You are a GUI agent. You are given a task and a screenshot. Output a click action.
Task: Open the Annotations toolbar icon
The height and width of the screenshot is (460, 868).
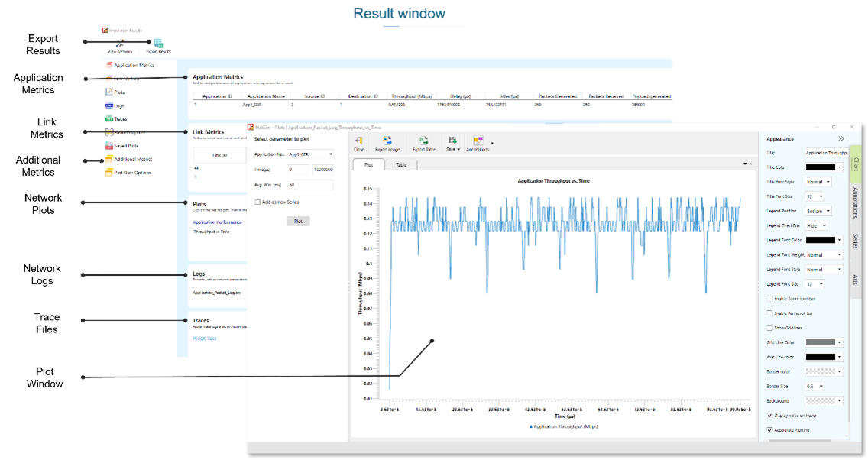tap(479, 141)
